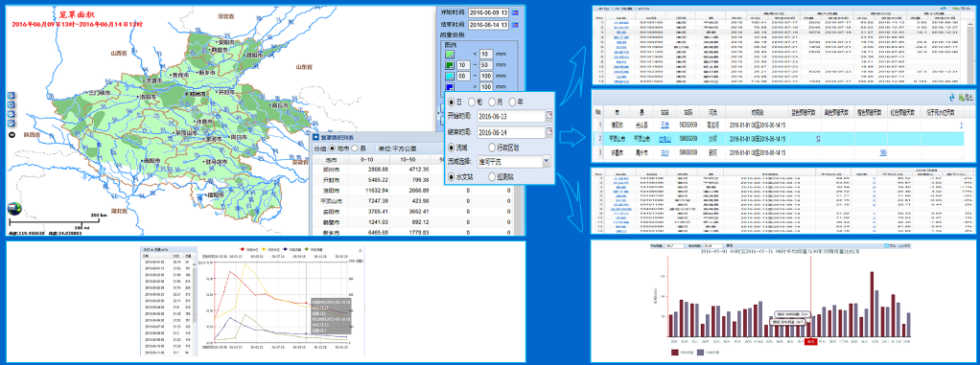Click the 五岳 station name link
The width and height of the screenshot is (980, 365).
coord(665,125)
